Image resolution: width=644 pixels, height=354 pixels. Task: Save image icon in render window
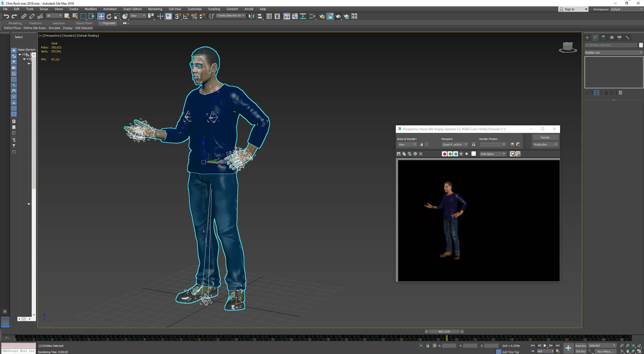point(399,154)
